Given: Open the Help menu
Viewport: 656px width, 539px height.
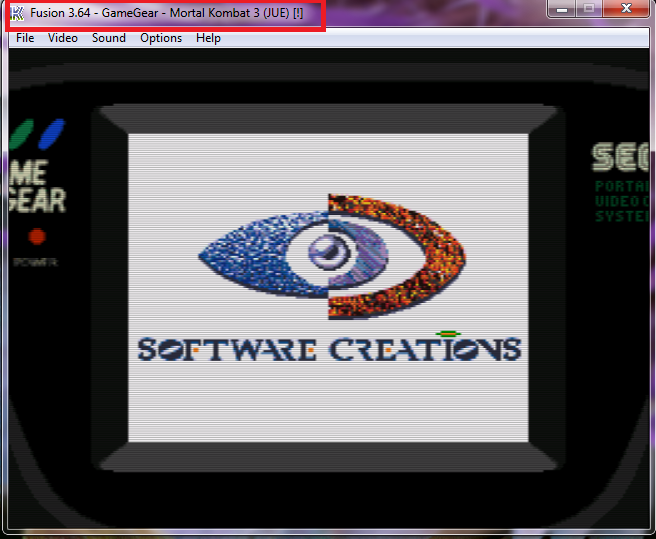Looking at the screenshot, I should tap(208, 38).
